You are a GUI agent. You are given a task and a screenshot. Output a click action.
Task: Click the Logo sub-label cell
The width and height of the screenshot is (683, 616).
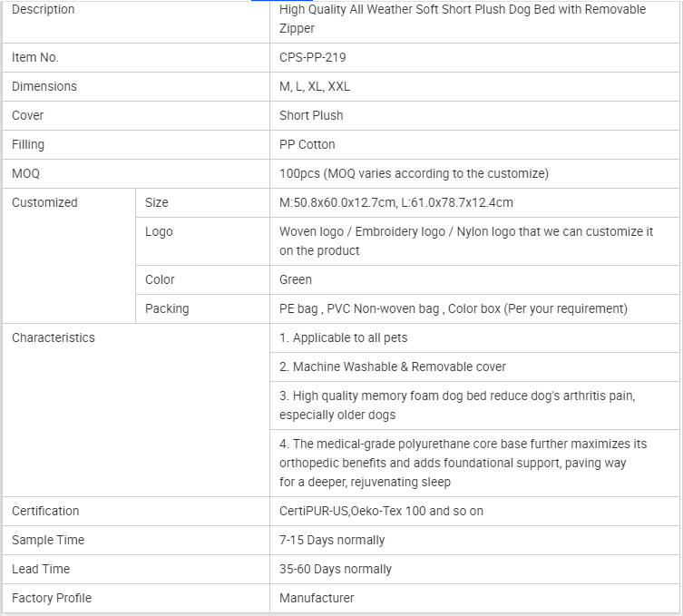[159, 231]
